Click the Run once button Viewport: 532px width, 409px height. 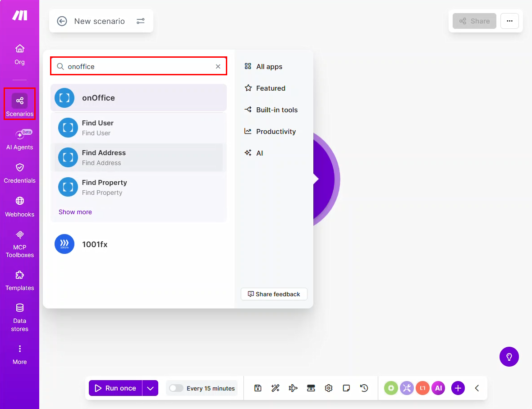[115, 388]
